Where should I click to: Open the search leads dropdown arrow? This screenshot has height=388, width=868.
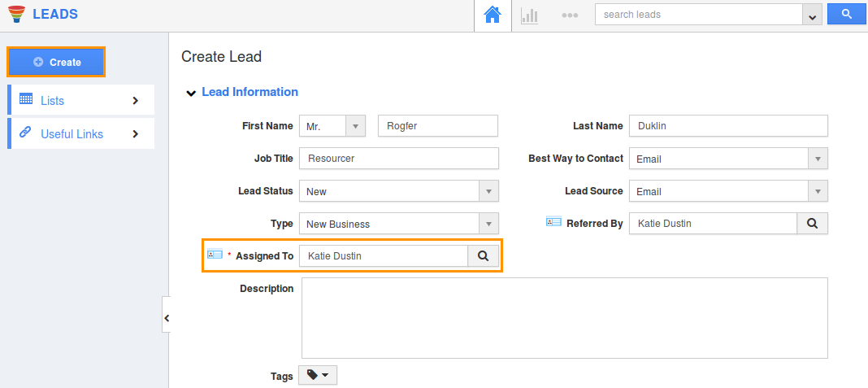click(812, 15)
